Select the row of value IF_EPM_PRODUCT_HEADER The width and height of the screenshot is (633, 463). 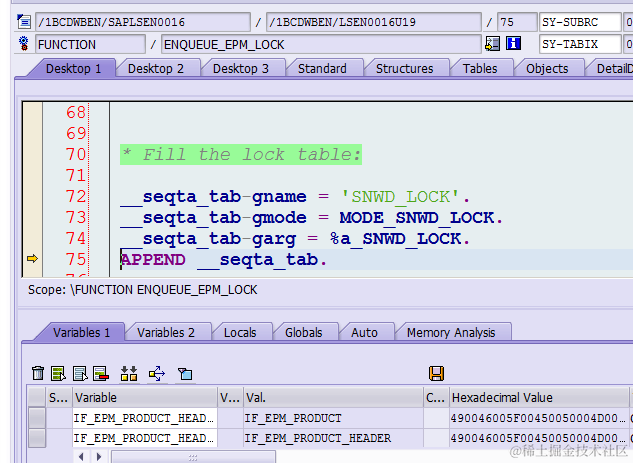(37, 438)
